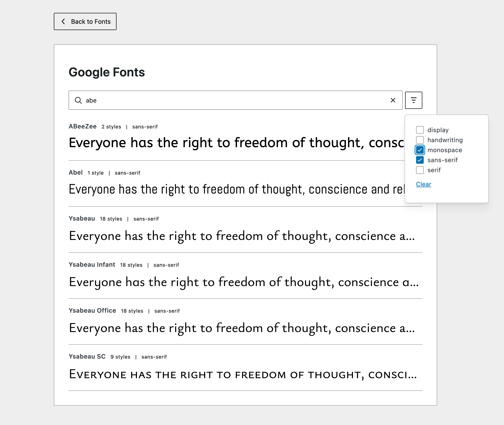Click the '9 styles' label for Ysabeau SC
Viewport: 504px width, 425px height.
(x=120, y=357)
